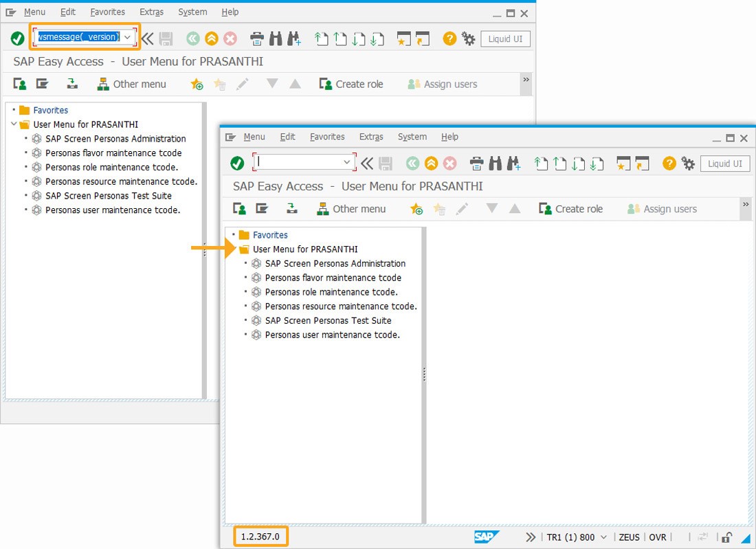Click the Previous Page icon in the front window
756x549 pixels.
coord(559,164)
